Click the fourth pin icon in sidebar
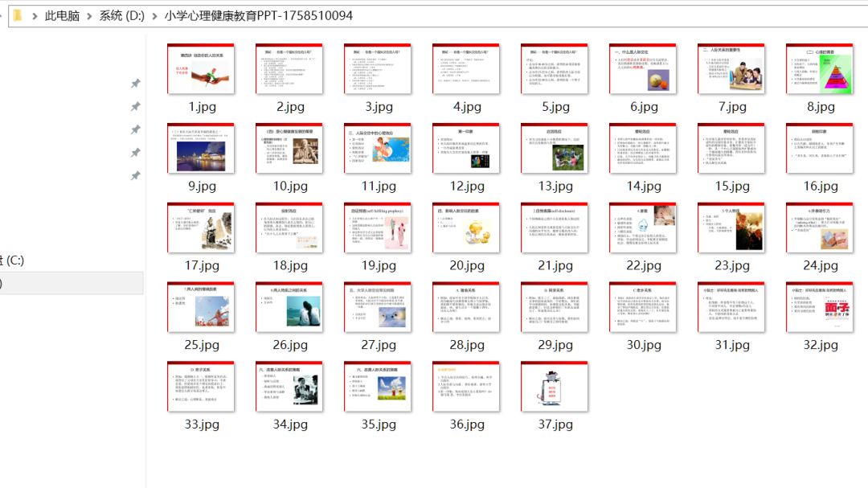The width and height of the screenshot is (868, 488). click(135, 153)
